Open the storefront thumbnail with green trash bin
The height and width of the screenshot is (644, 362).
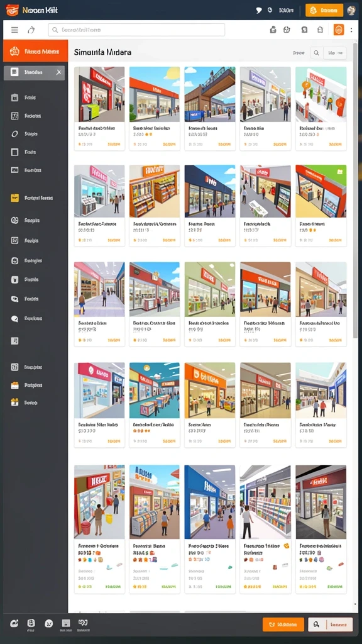(99, 94)
